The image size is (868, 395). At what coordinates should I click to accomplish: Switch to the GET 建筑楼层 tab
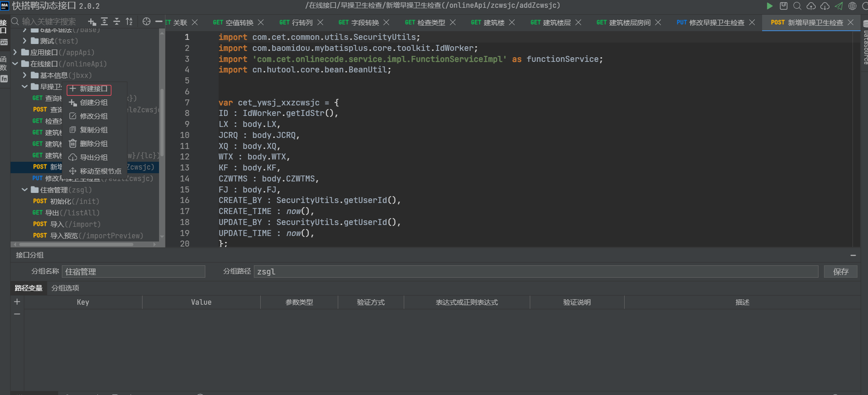(x=550, y=22)
